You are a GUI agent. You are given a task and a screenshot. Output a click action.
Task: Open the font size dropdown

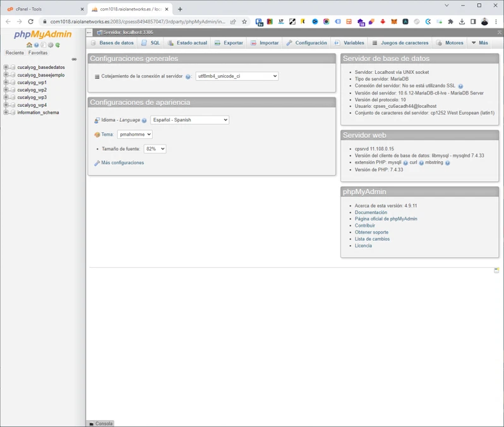pyautogui.click(x=155, y=149)
